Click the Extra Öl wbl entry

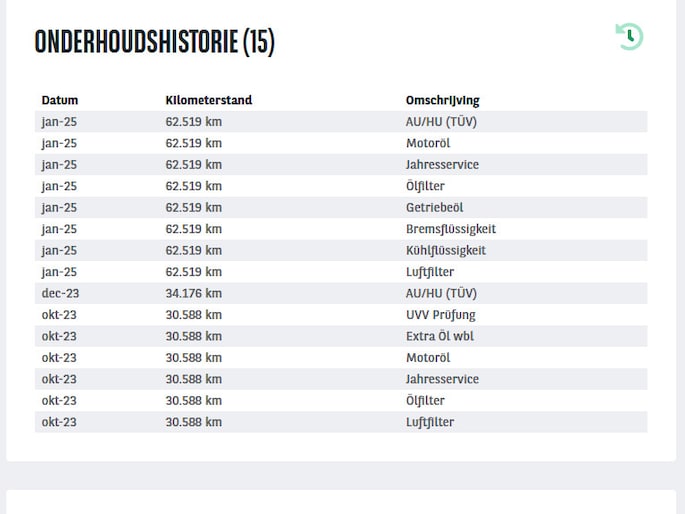tap(439, 336)
